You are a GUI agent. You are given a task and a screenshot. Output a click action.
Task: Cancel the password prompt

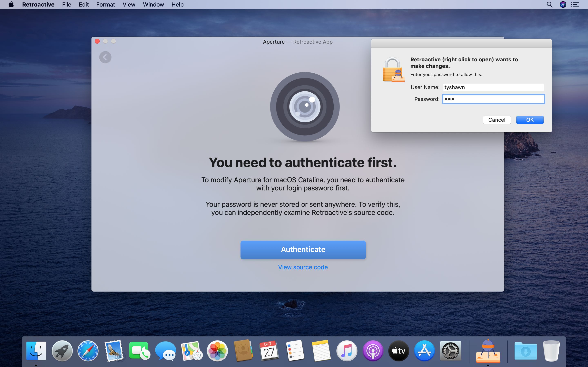(x=497, y=120)
